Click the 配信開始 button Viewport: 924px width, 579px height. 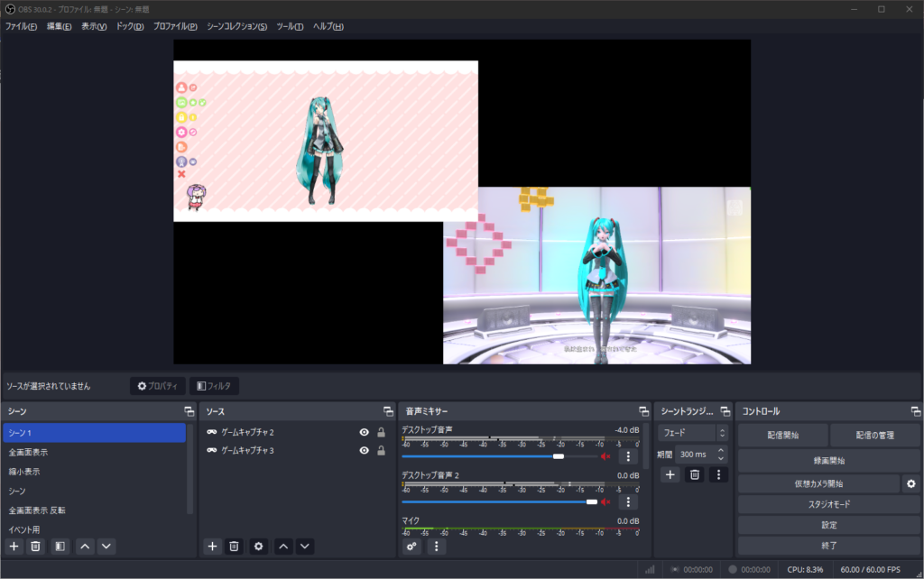[782, 435]
